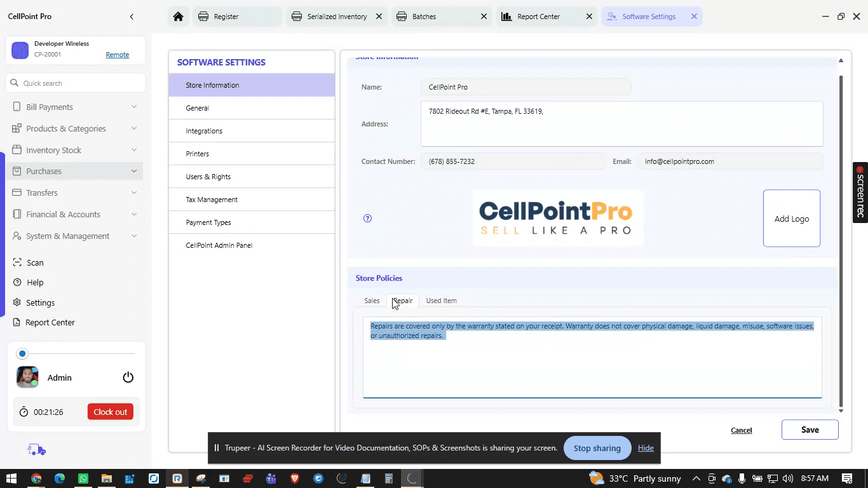Open Printers settings section
The width and height of the screenshot is (868, 488).
click(x=252, y=154)
